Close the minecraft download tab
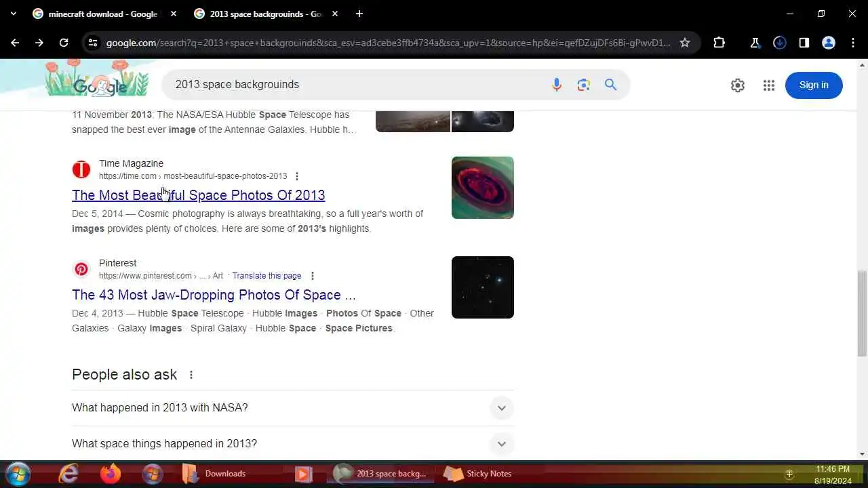868x488 pixels. tap(174, 14)
